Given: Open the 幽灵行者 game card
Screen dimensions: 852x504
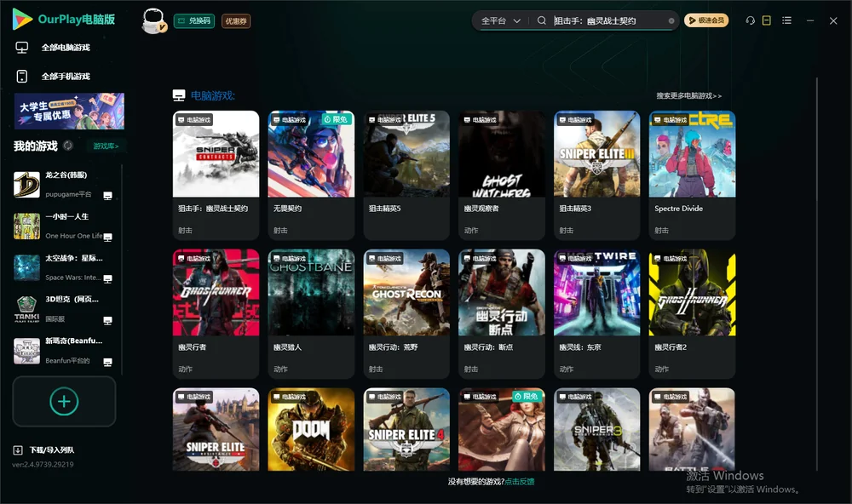Looking at the screenshot, I should click(x=216, y=313).
